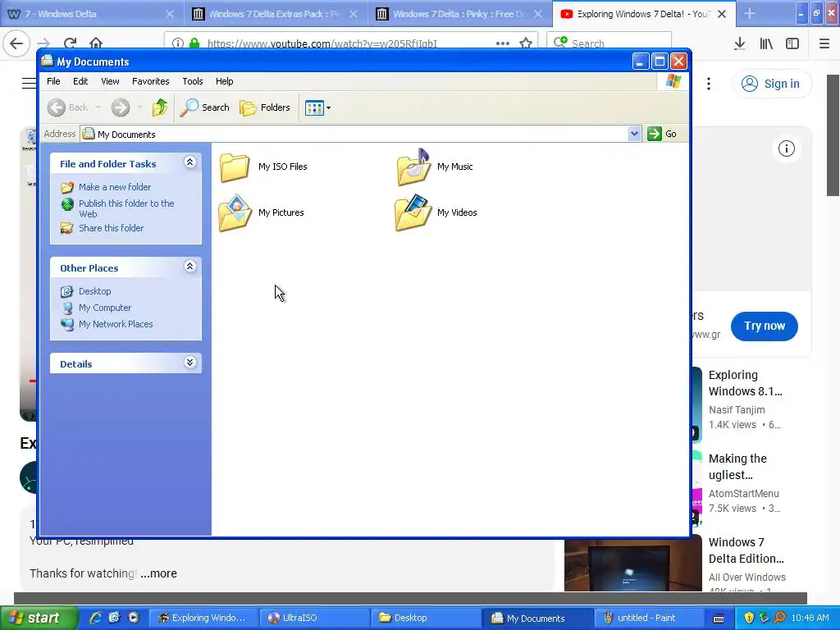Image resolution: width=840 pixels, height=630 pixels.
Task: Open the View menu
Action: coord(110,81)
